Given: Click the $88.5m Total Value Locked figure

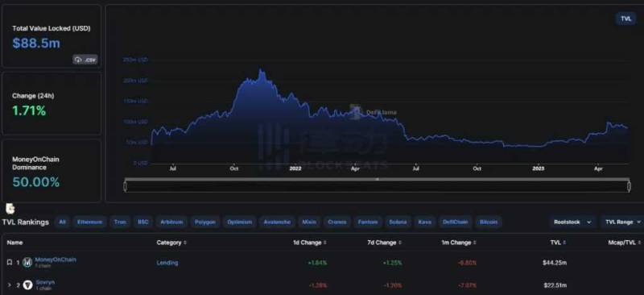Looking at the screenshot, I should (36, 44).
